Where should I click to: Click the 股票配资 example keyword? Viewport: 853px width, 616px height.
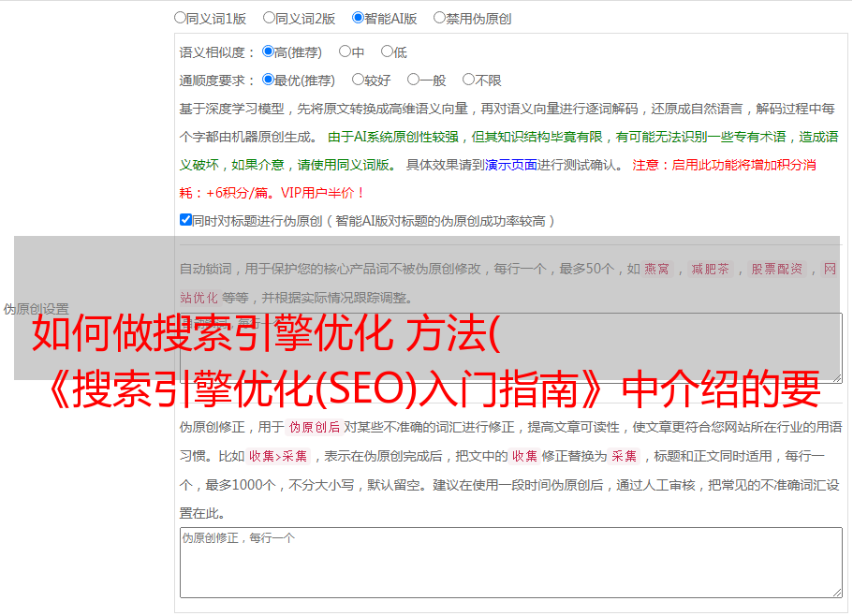tap(776, 269)
